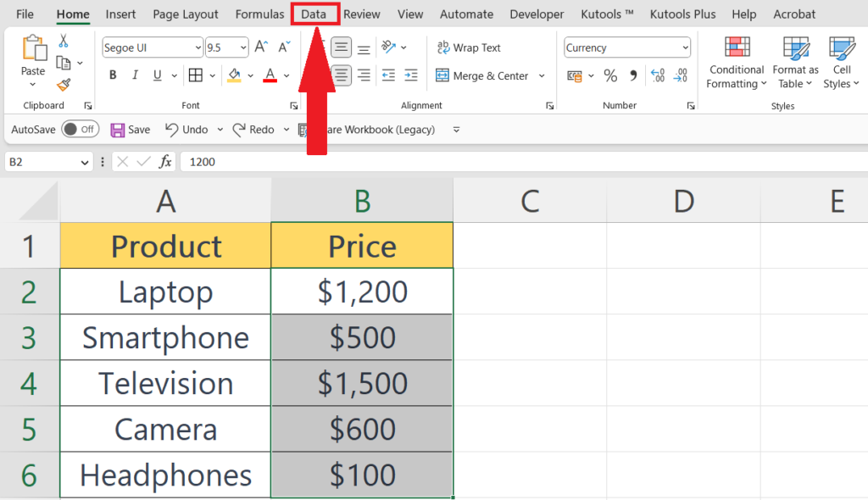This screenshot has height=500, width=868.
Task: Apply Percent Style to the selection
Action: point(610,76)
